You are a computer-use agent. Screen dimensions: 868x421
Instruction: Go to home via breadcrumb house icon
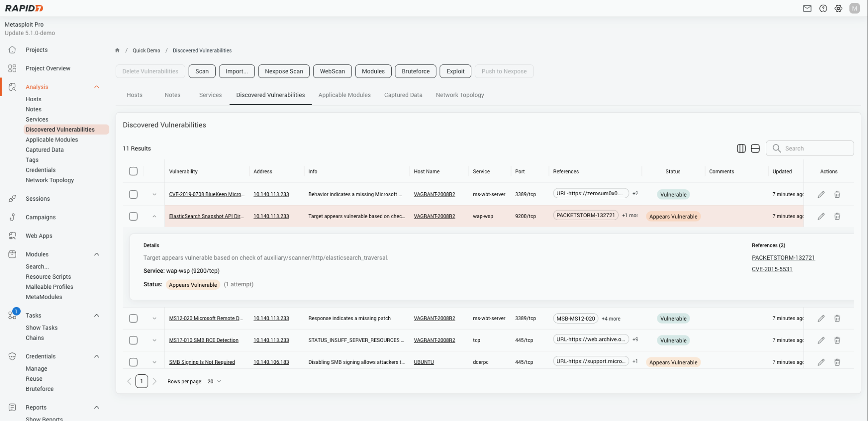tap(117, 50)
